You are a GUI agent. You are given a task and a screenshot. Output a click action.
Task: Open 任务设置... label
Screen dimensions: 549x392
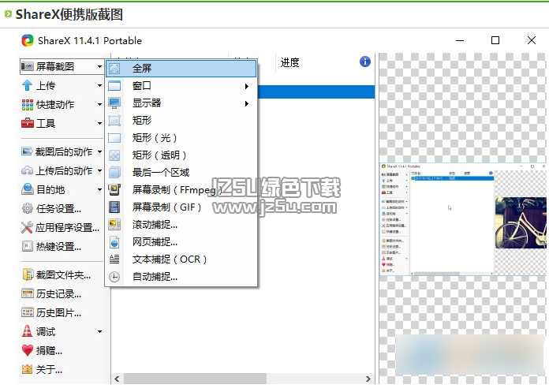(58, 208)
